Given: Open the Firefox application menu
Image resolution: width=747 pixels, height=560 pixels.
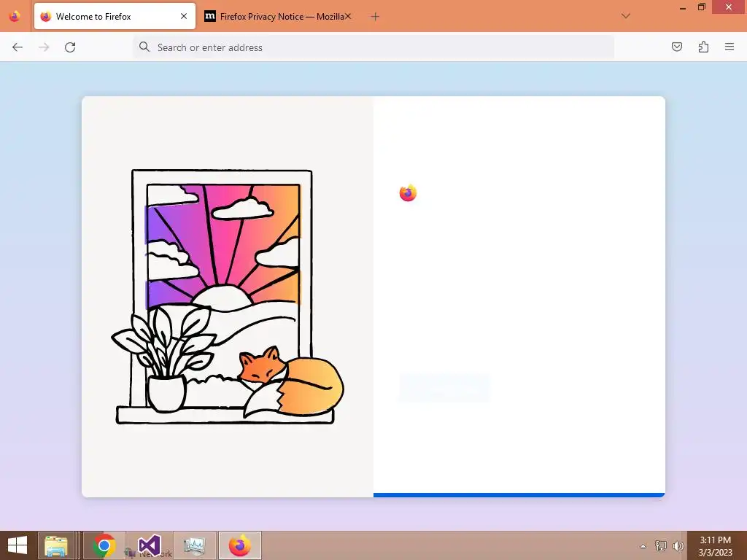Looking at the screenshot, I should 729,47.
